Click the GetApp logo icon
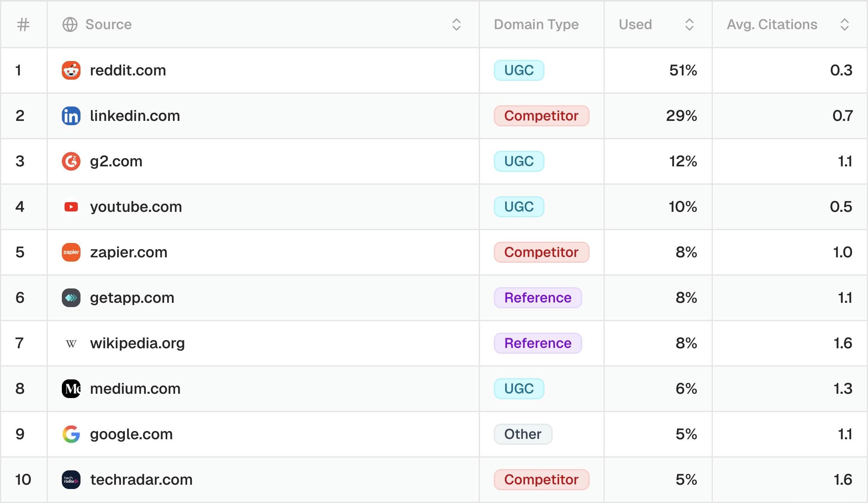The width and height of the screenshot is (868, 503). click(x=71, y=298)
